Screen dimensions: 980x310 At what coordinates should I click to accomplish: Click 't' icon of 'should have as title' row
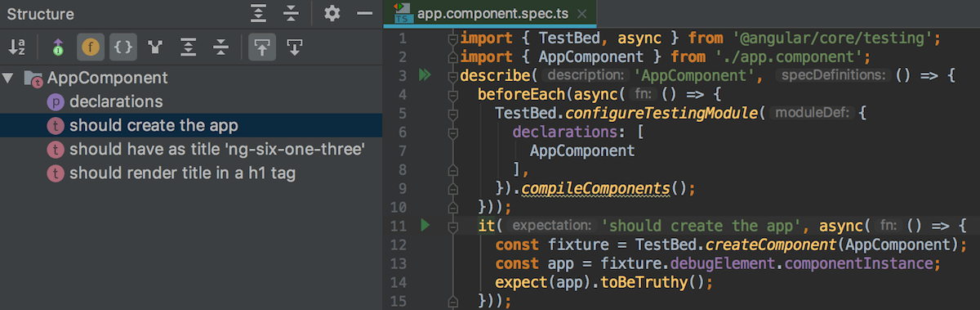56,150
